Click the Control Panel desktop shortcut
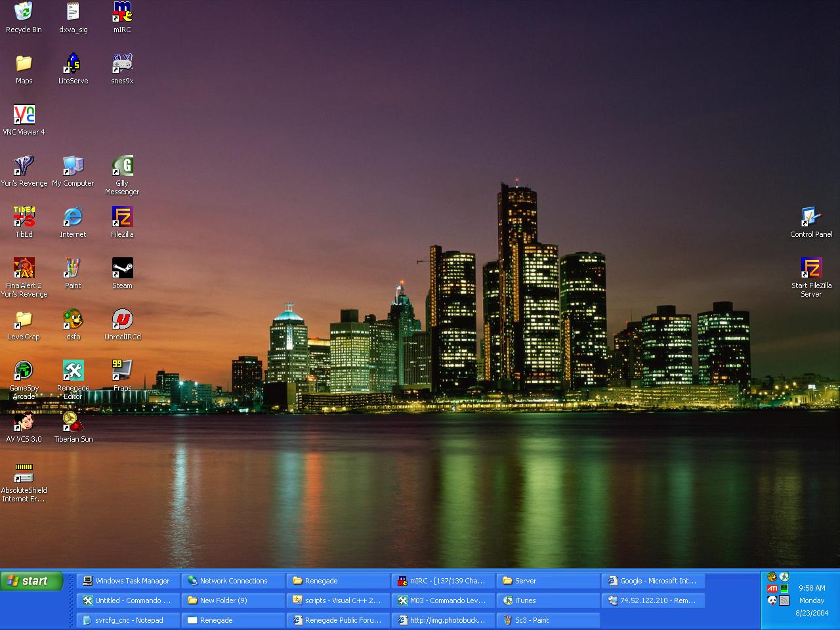 (x=811, y=217)
